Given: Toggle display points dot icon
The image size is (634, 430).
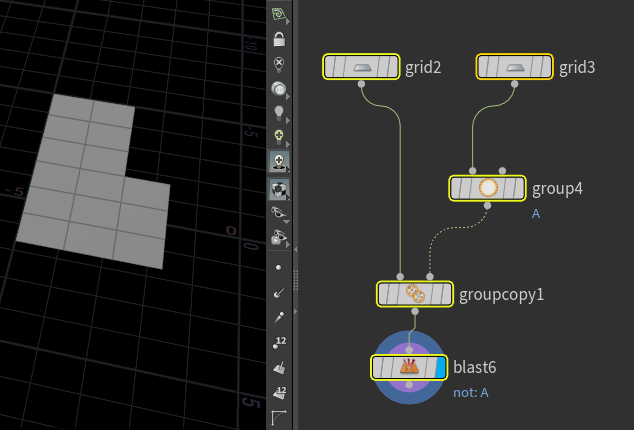Looking at the screenshot, I should 278,267.
